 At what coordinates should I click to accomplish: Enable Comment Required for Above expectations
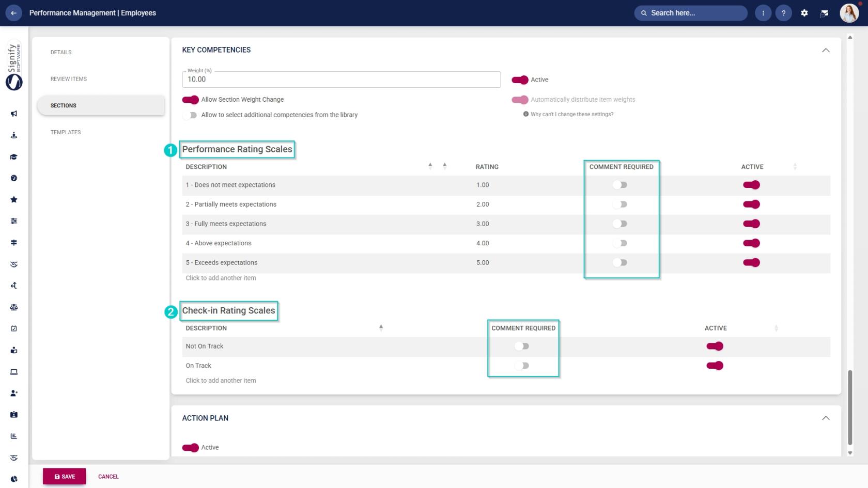[620, 243]
